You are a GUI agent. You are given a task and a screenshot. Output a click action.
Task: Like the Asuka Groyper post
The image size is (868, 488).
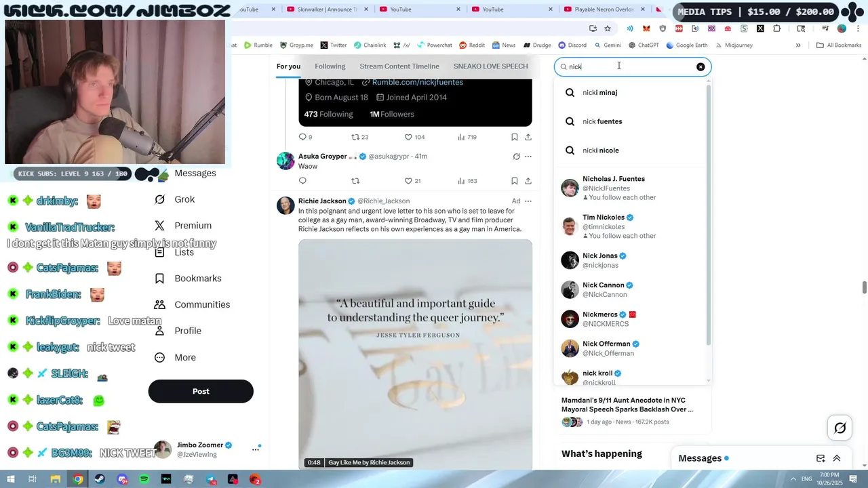[413, 181]
